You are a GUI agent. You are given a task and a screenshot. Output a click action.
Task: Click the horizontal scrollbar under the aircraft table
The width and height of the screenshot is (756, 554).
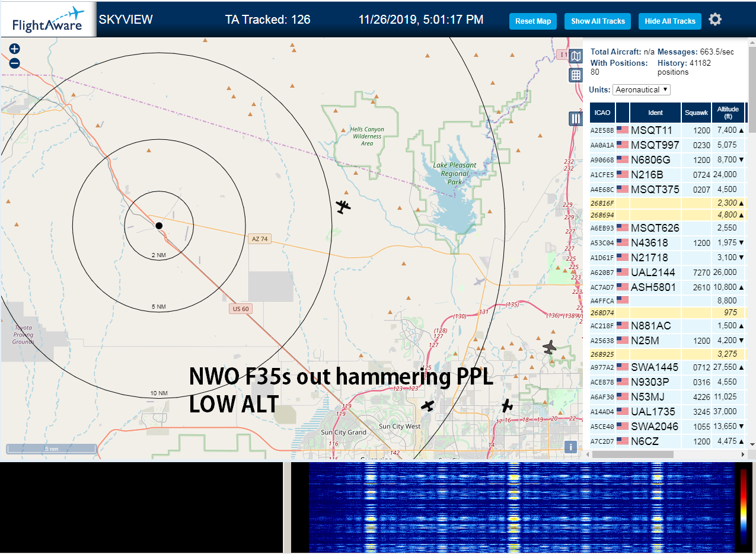coord(632,454)
